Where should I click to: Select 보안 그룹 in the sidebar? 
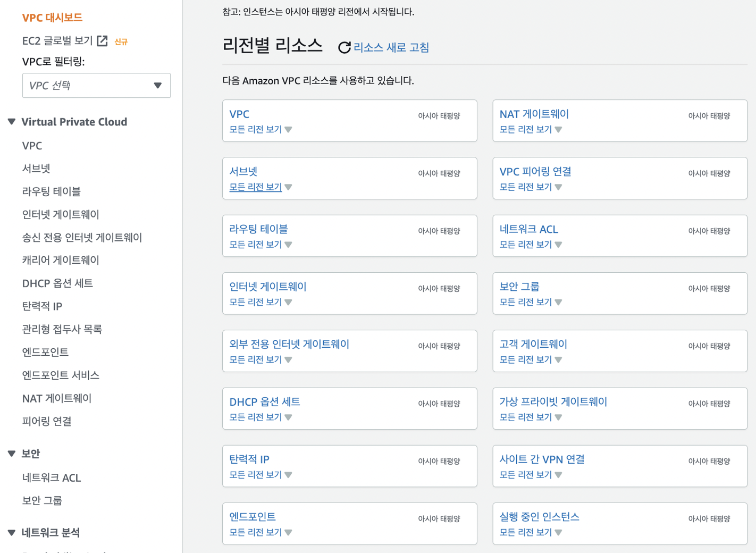tap(42, 500)
